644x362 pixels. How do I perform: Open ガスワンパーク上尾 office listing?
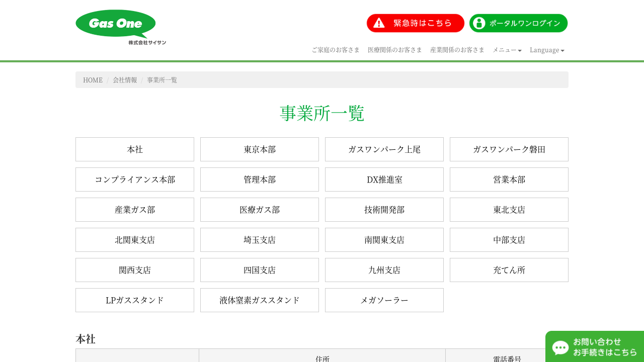coord(384,149)
